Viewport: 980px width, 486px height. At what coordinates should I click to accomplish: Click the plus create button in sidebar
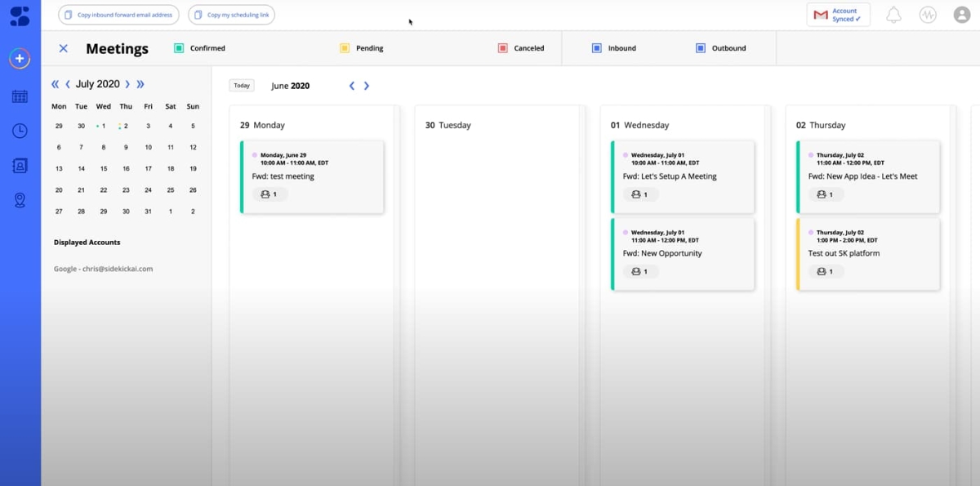click(20, 59)
